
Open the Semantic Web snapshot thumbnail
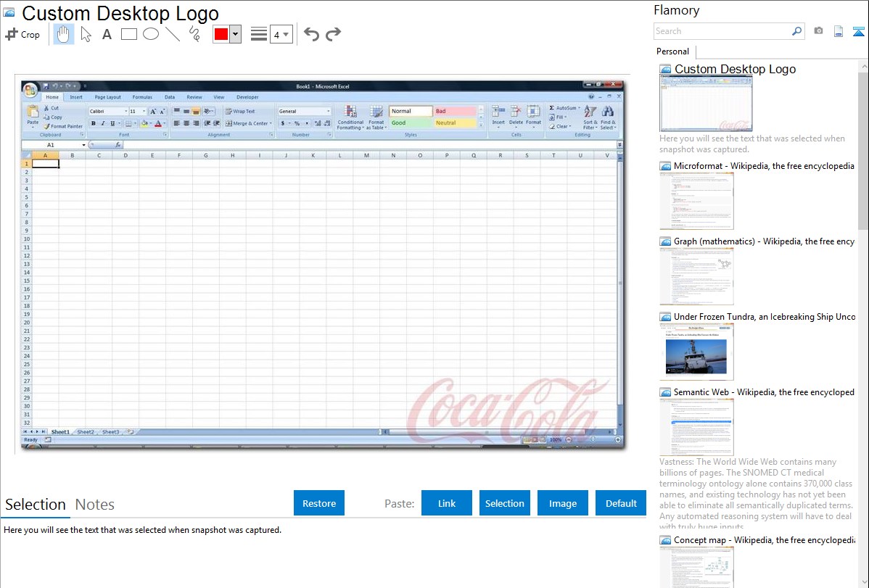point(696,427)
